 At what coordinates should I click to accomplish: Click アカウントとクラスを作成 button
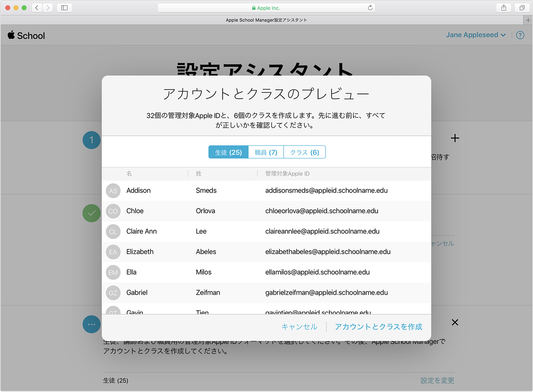point(378,327)
